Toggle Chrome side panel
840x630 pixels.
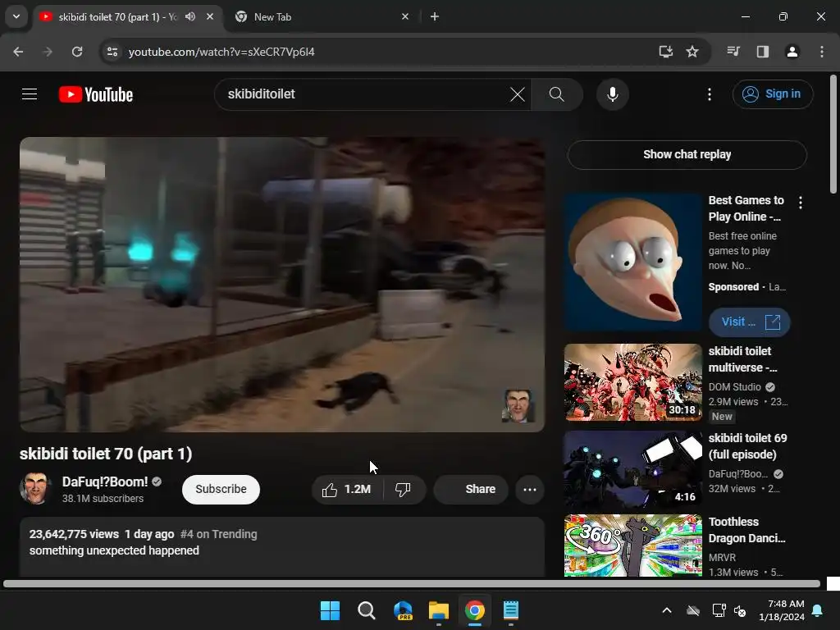click(x=763, y=52)
